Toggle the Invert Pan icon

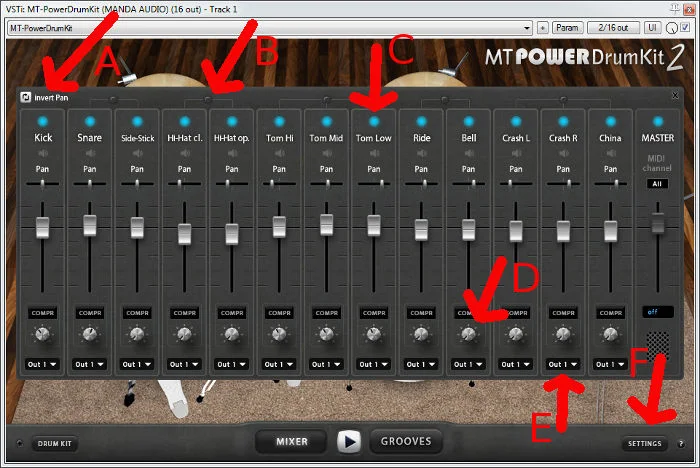[26, 97]
